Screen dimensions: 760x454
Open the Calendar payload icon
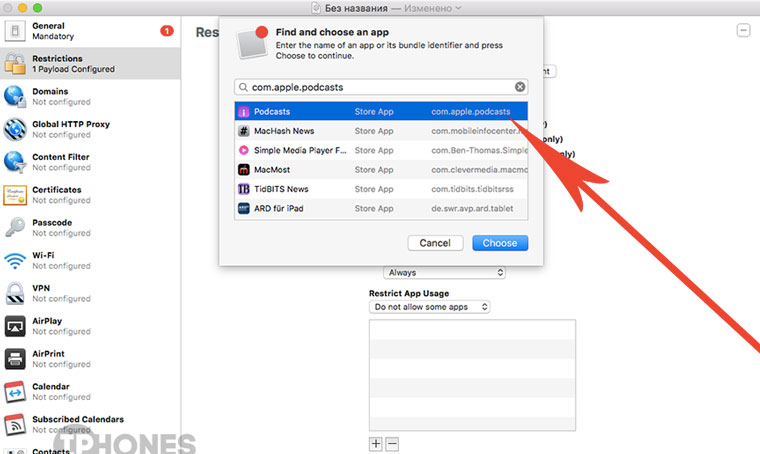15,392
